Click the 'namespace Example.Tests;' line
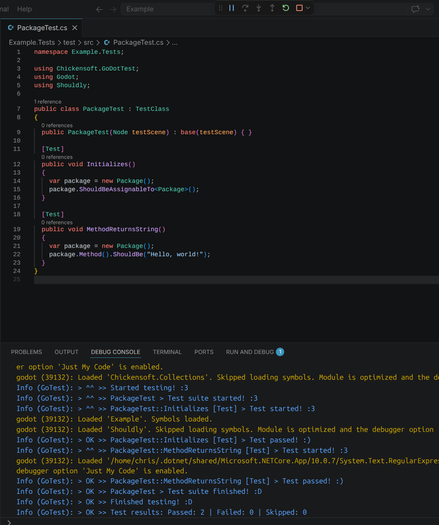The image size is (439, 525). pyautogui.click(x=79, y=52)
